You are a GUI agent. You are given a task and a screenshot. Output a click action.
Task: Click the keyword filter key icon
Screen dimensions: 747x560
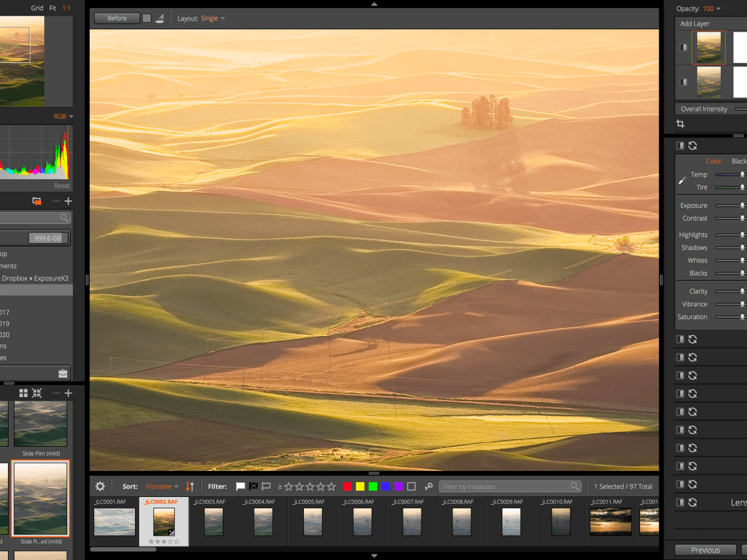(428, 487)
